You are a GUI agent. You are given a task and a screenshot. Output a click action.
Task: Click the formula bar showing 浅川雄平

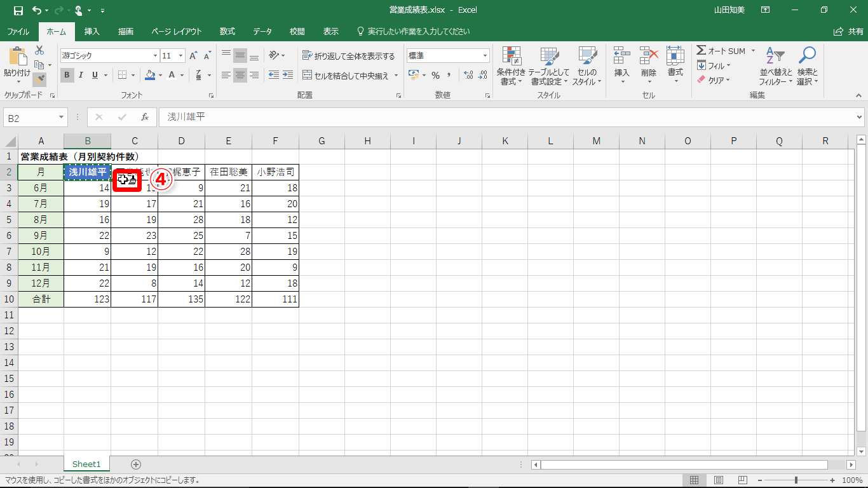tap(507, 117)
